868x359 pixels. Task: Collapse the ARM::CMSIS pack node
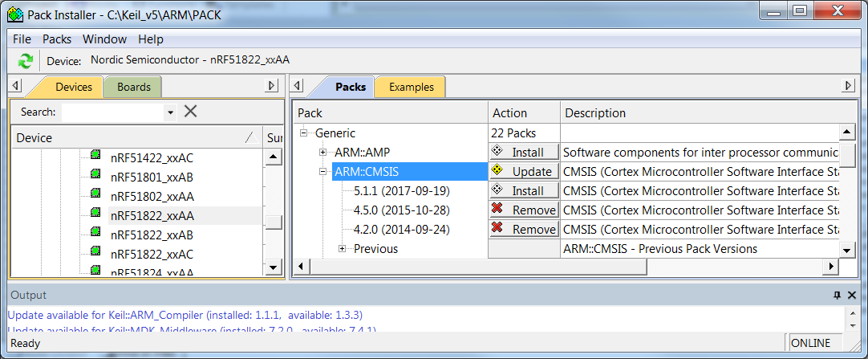tap(322, 172)
